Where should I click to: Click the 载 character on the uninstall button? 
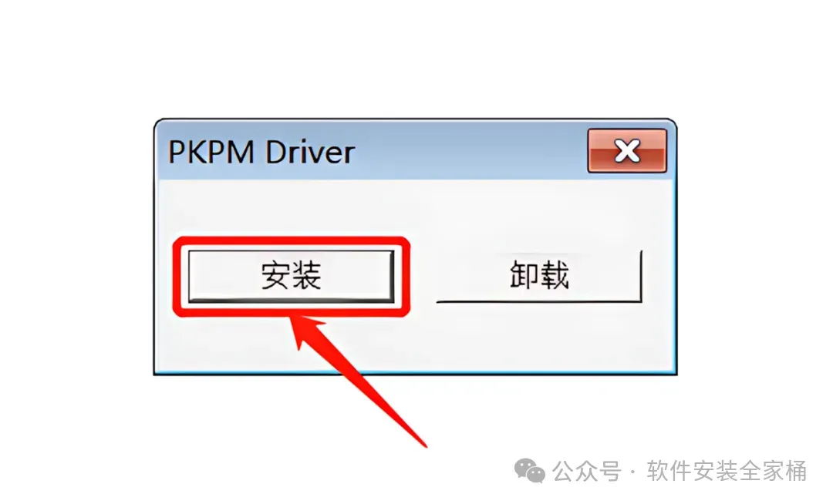tap(555, 275)
